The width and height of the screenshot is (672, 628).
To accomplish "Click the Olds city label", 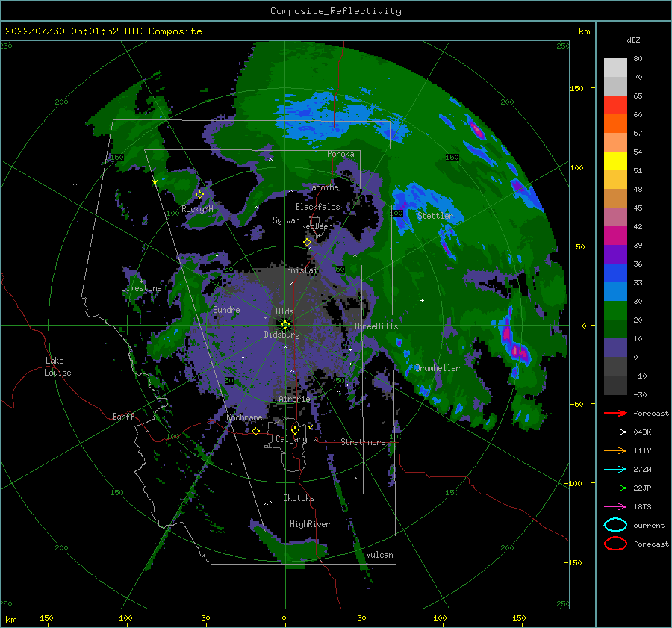I will click(x=284, y=311).
